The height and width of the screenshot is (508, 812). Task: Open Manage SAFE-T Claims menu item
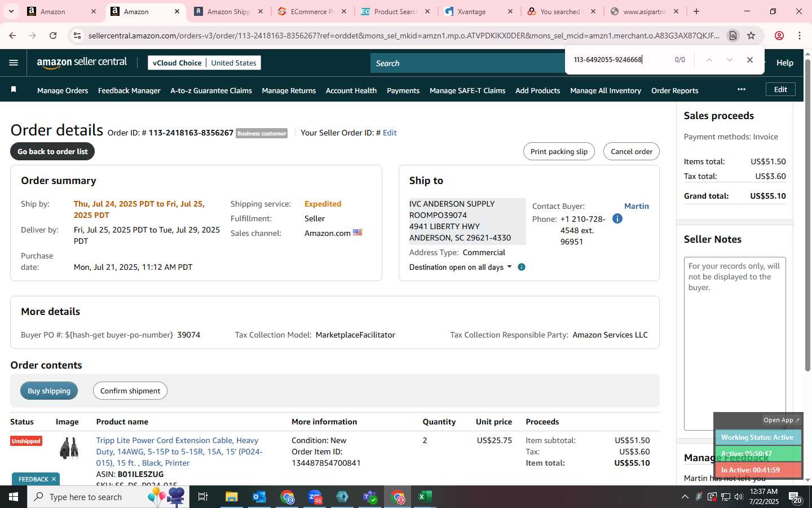[467, 90]
